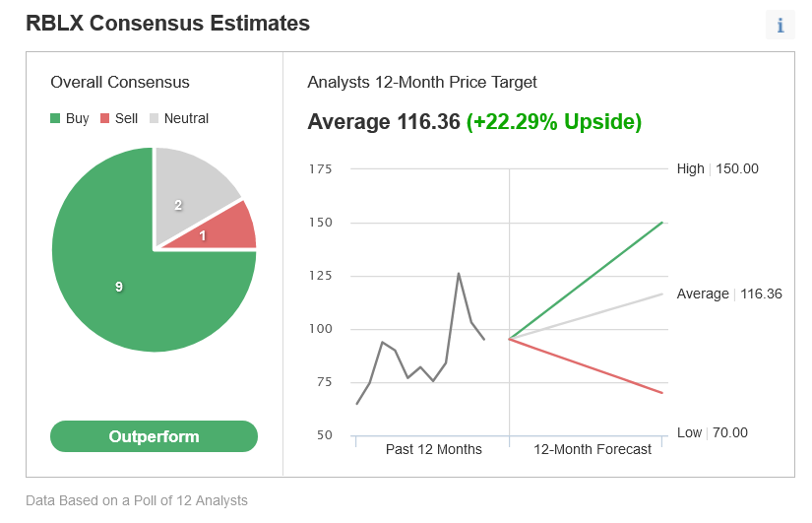
Task: Click the red low forecast line
Action: coord(591,367)
